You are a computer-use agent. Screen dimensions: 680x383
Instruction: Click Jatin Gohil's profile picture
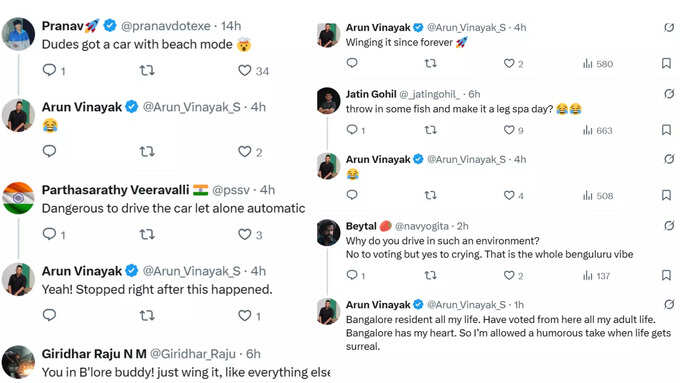point(328,101)
